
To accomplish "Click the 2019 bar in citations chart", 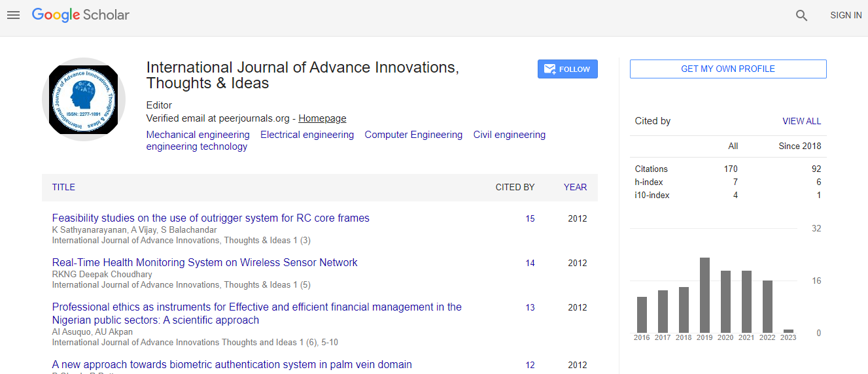I will coord(704,295).
